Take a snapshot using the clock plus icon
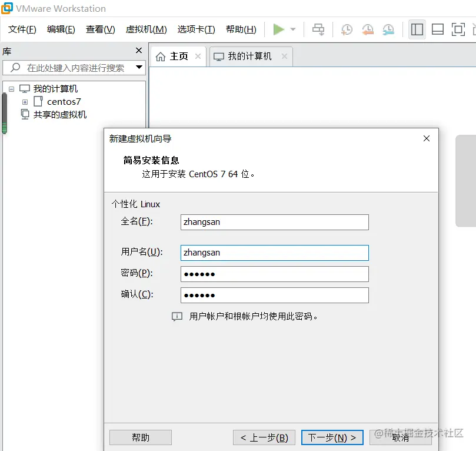Screen dimensions: 476x451 point(347,29)
